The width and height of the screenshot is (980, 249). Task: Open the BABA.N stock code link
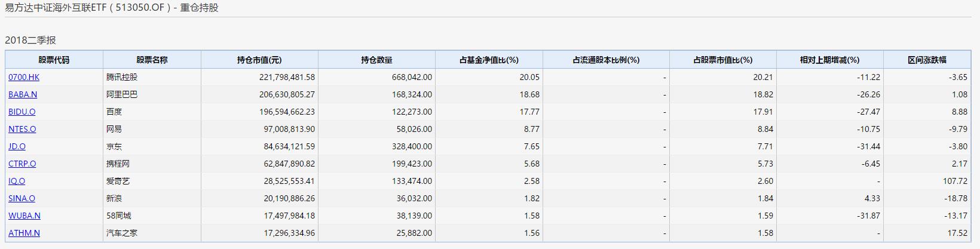coord(23,94)
